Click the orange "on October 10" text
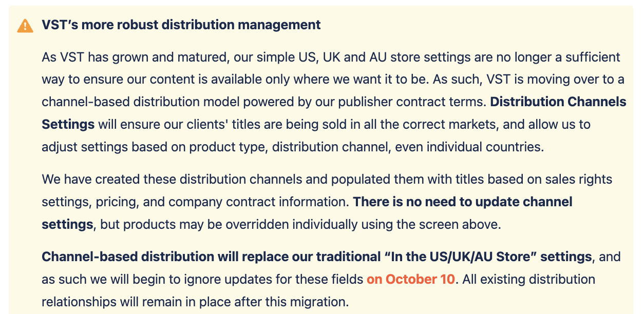 click(x=411, y=280)
